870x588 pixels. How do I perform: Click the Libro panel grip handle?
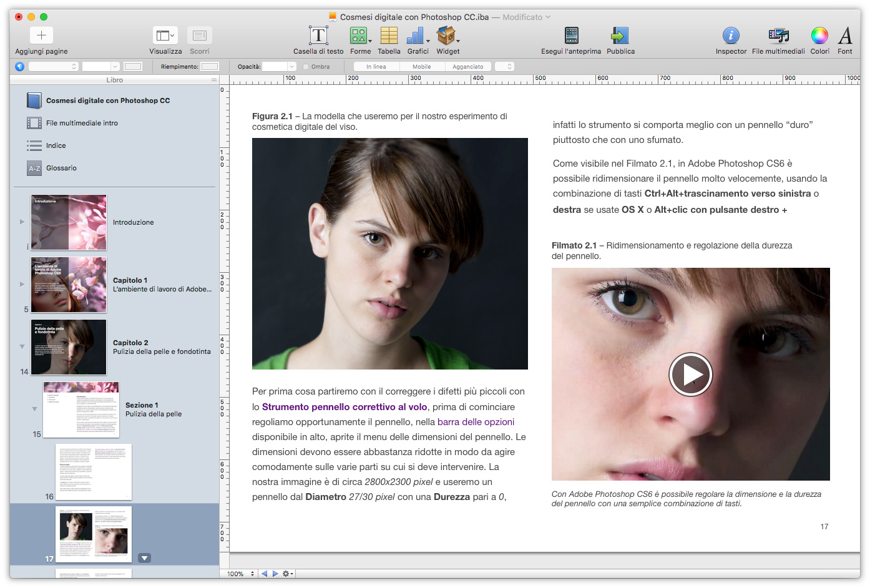pos(214,80)
